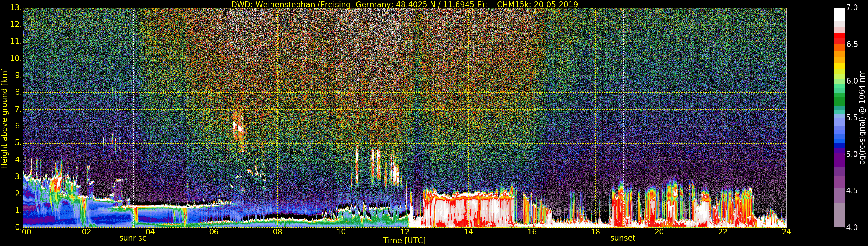The width and height of the screenshot is (868, 246).
Task: Pick the dark green band of the colorbar
Action: pyautogui.click(x=839, y=102)
